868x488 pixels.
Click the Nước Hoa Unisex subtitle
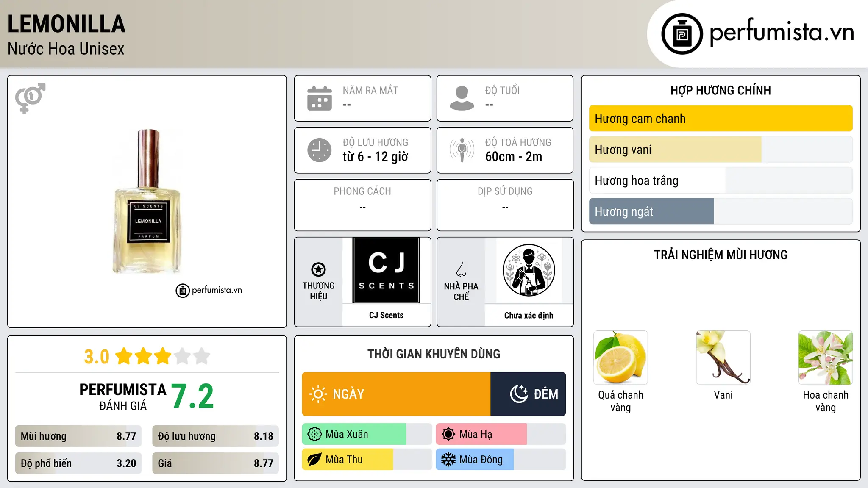[66, 49]
